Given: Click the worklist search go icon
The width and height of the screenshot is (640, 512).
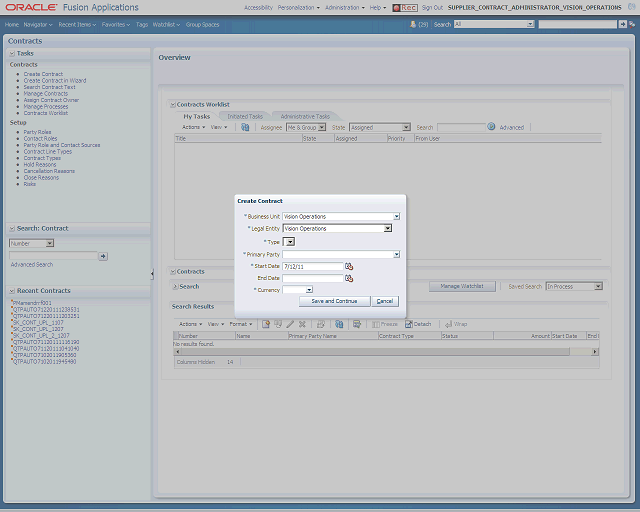Looking at the screenshot, I should pyautogui.click(x=491, y=127).
